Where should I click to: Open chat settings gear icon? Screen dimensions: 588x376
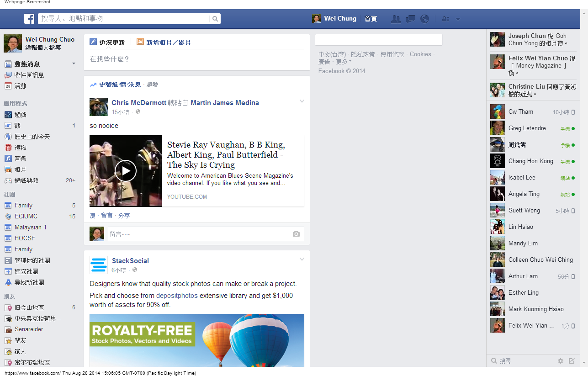pos(561,361)
